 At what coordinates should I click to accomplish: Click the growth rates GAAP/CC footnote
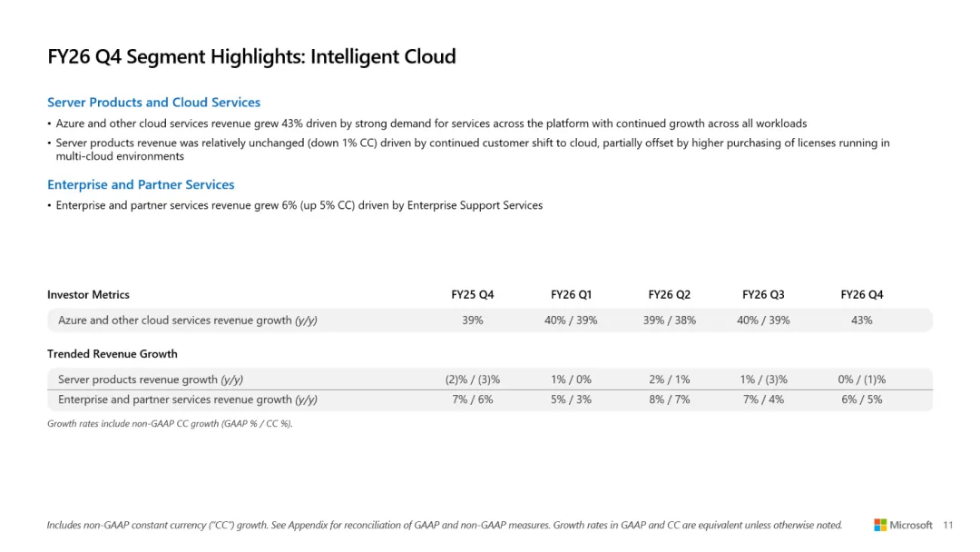click(x=170, y=423)
